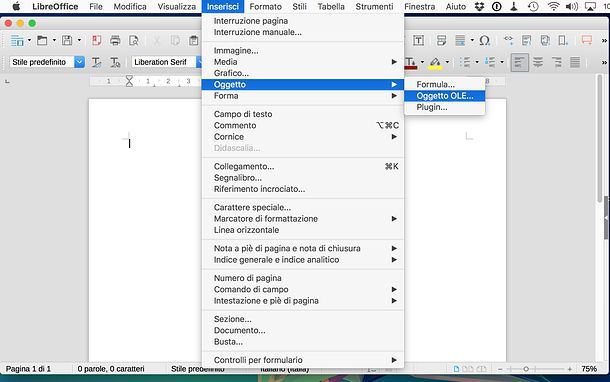The image size is (610, 382).
Task: Click the Save floppy disk icon
Action: tap(67, 40)
